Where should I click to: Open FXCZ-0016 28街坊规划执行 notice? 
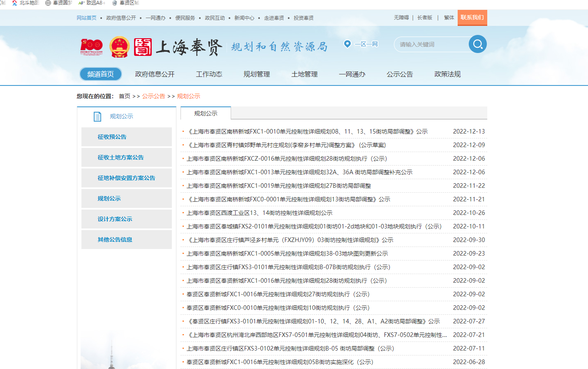(x=287, y=159)
